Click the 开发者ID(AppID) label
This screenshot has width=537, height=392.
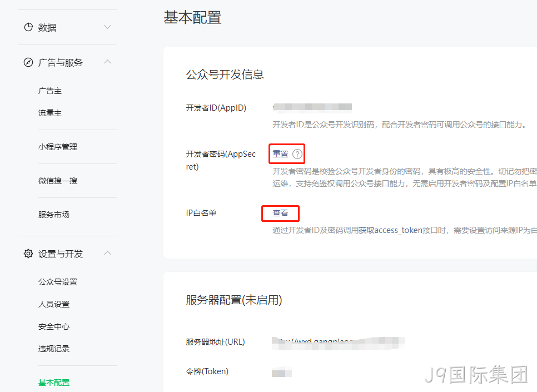pyautogui.click(x=216, y=108)
